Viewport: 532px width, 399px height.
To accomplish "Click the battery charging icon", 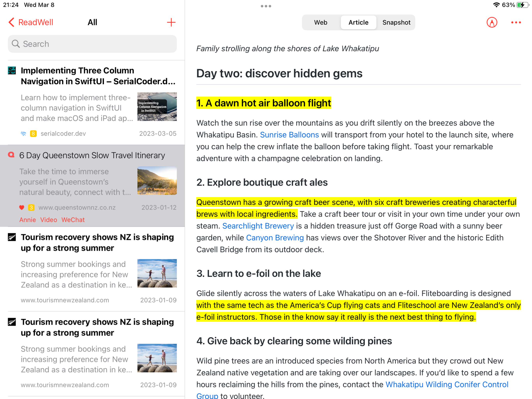I will tap(522, 5).
